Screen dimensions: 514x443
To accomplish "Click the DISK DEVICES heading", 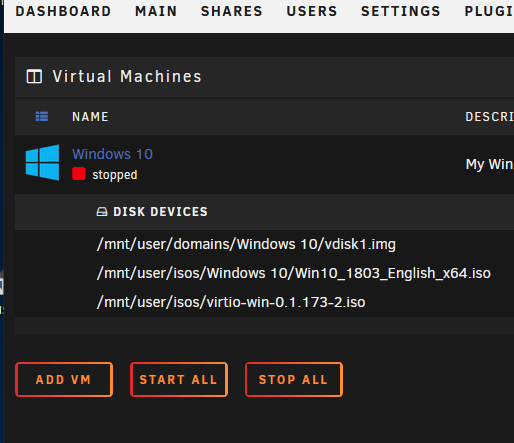I will (160, 212).
